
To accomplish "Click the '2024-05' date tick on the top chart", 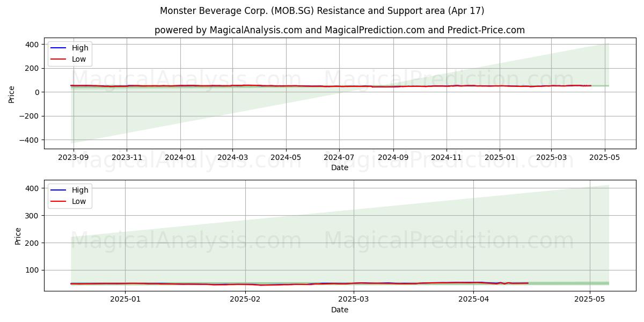I will point(286,158).
